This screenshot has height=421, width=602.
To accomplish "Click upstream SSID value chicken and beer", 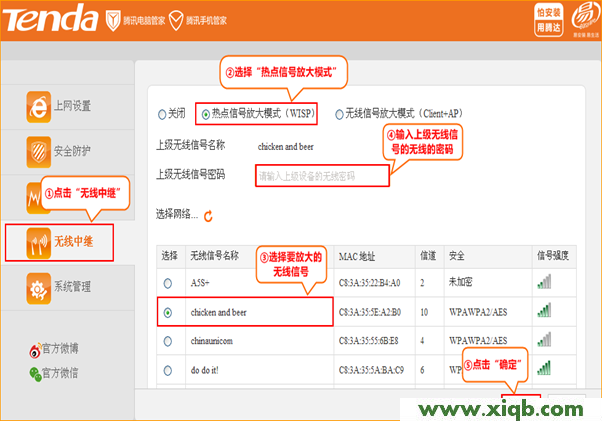I will tap(286, 147).
